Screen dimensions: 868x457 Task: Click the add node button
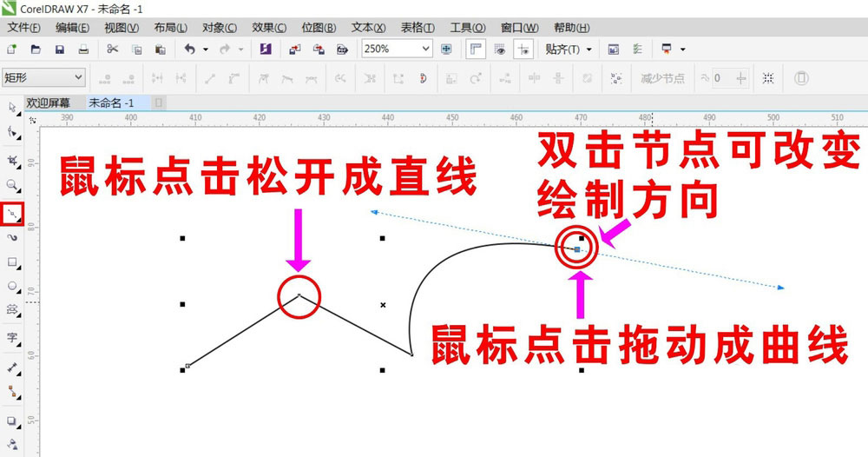105,78
